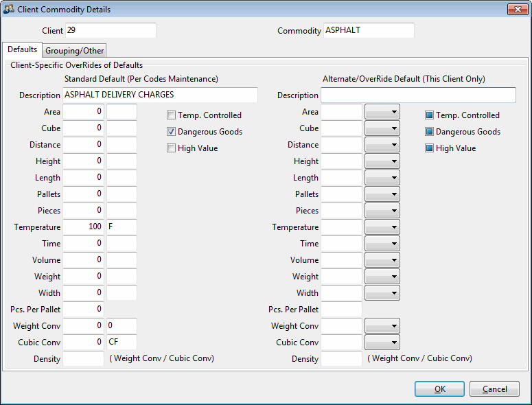Click the Cancel button
The width and height of the screenshot is (532, 405).
(x=494, y=389)
